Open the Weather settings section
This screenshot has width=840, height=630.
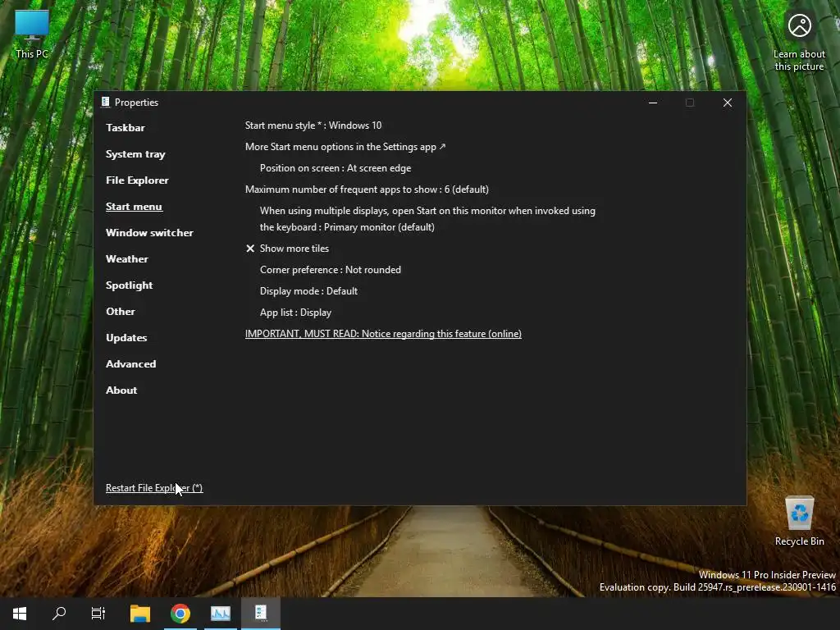pos(127,259)
